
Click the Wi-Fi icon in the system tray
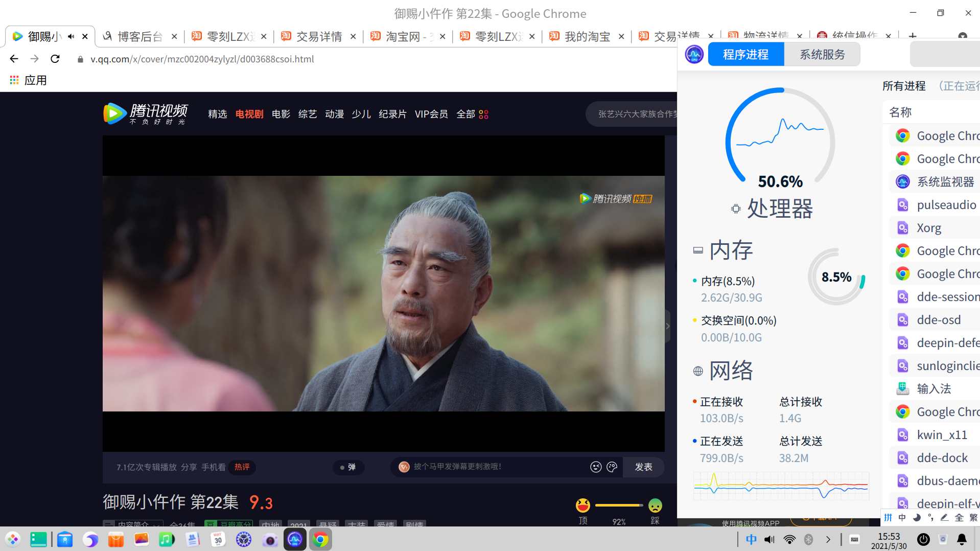(x=789, y=539)
